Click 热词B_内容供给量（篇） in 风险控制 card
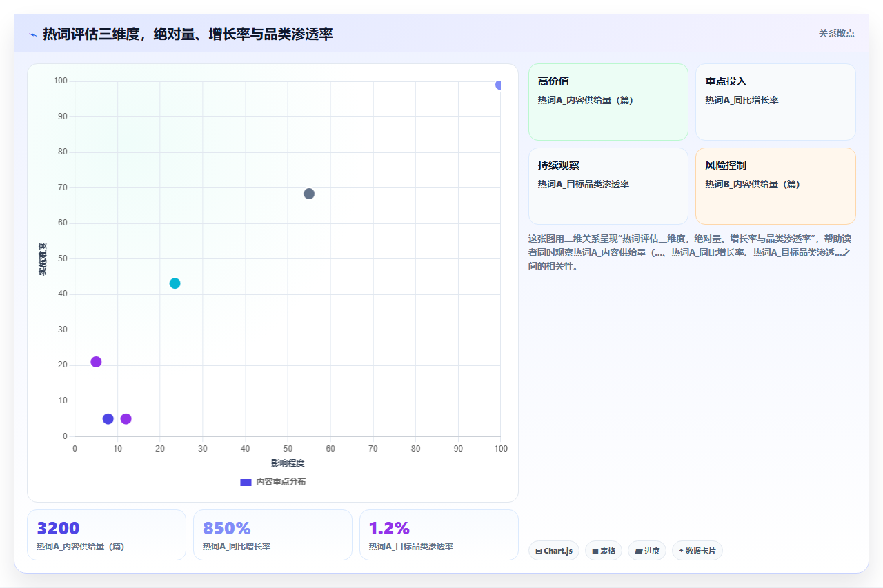 point(753,185)
